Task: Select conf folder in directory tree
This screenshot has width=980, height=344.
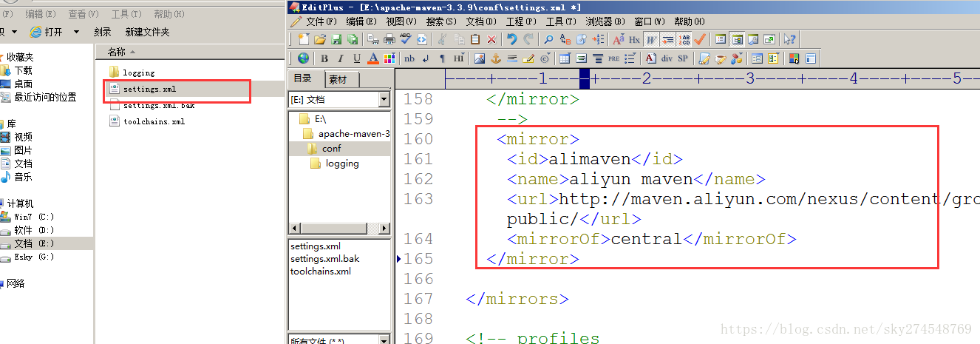Action: point(331,149)
